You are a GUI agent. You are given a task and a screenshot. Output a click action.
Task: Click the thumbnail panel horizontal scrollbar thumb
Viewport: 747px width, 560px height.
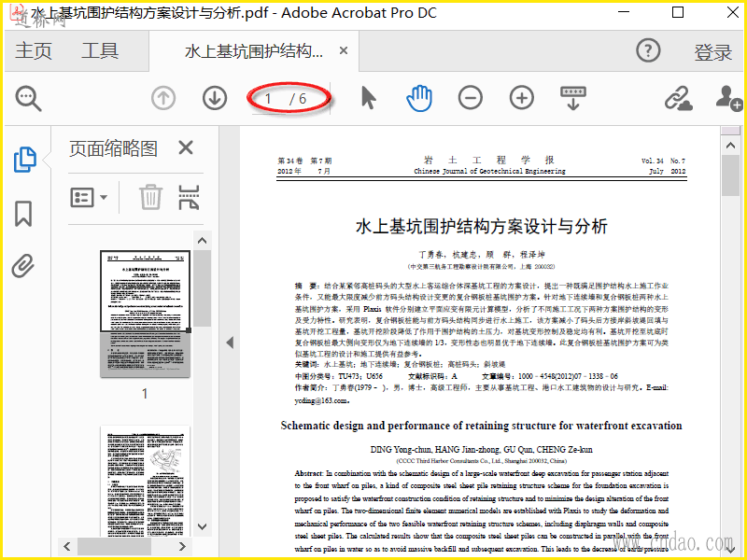(x=114, y=546)
